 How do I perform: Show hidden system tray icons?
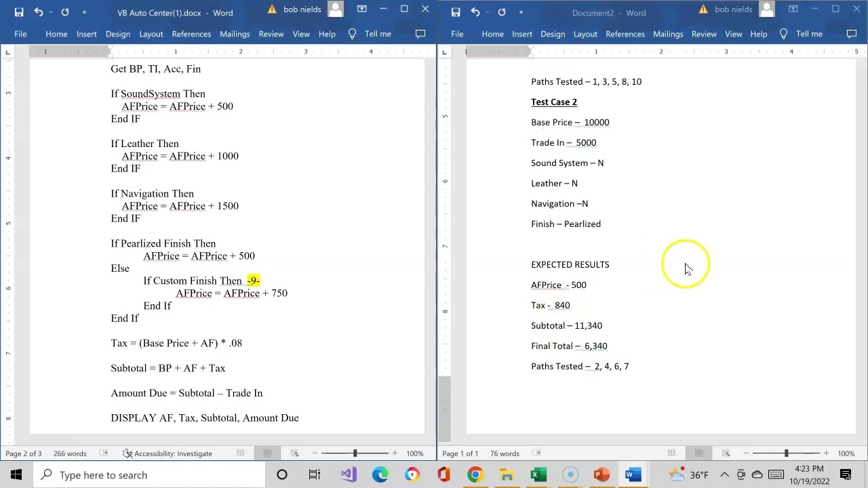tap(724, 474)
